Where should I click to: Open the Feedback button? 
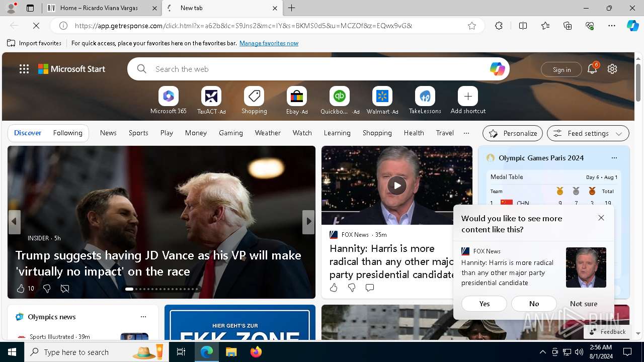coord(607,332)
